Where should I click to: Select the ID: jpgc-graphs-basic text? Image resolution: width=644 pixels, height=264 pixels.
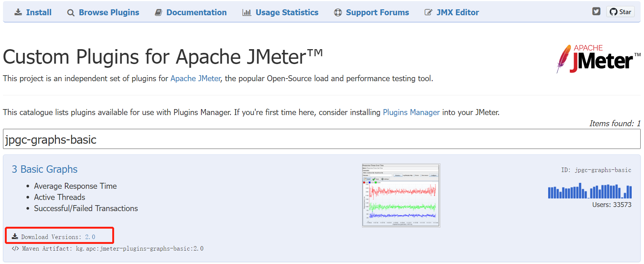596,170
